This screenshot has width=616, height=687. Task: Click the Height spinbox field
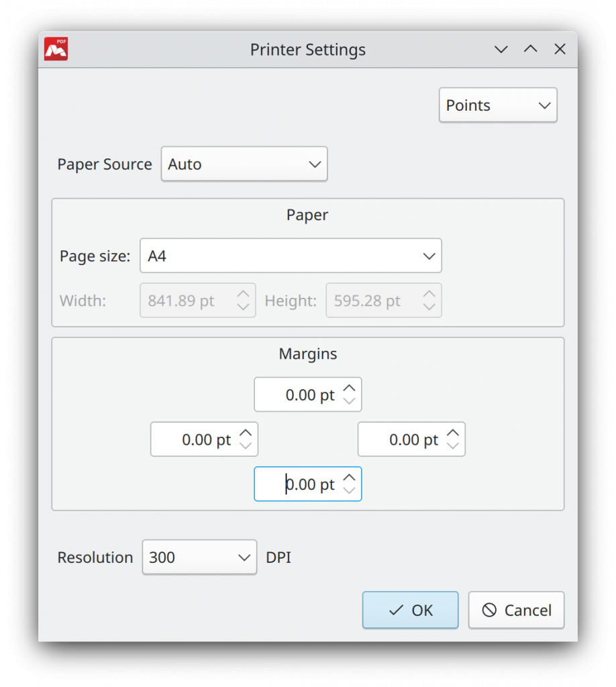[x=368, y=301]
